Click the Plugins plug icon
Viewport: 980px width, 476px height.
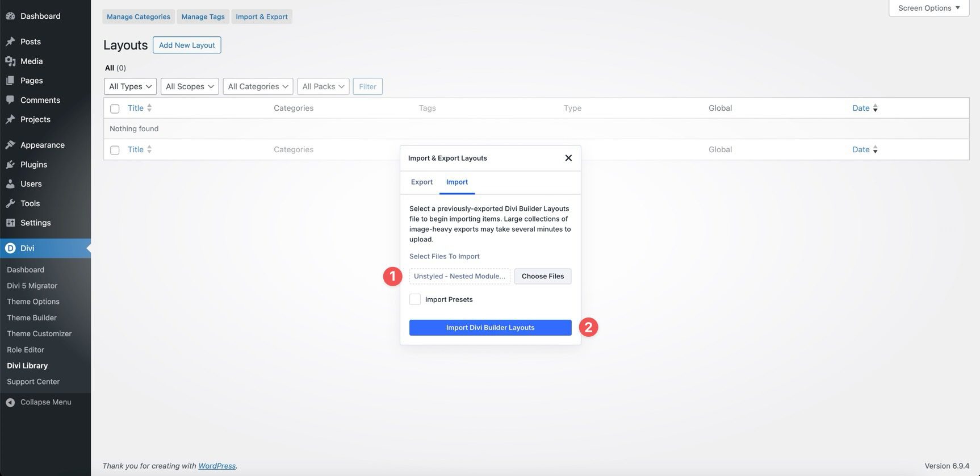pos(10,164)
